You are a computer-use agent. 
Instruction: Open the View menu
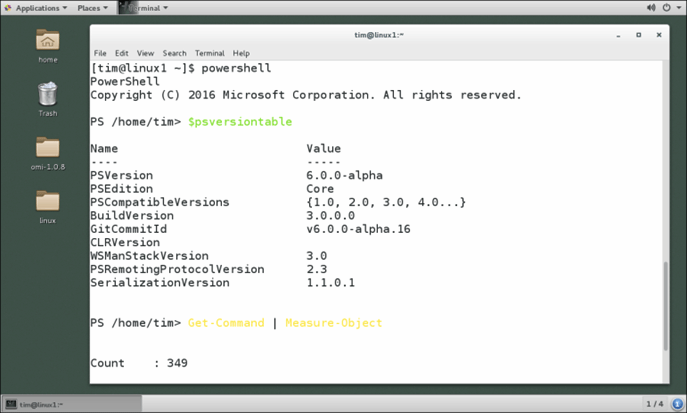(x=145, y=53)
